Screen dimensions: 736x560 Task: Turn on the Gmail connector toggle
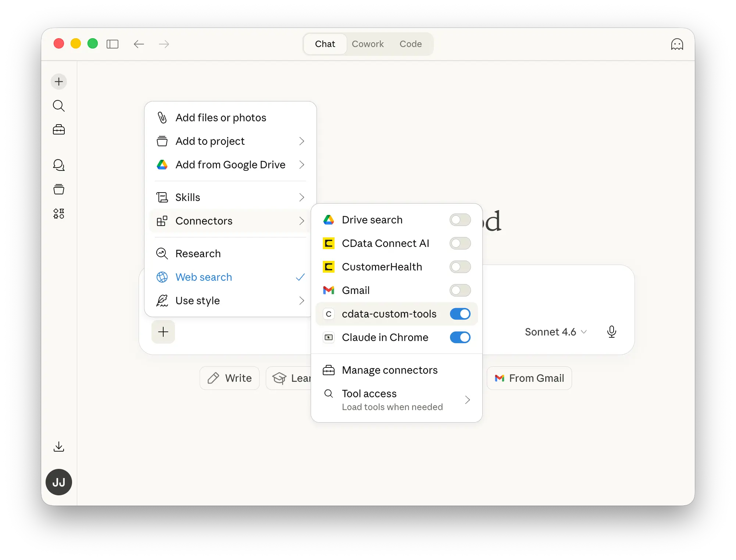[460, 290]
